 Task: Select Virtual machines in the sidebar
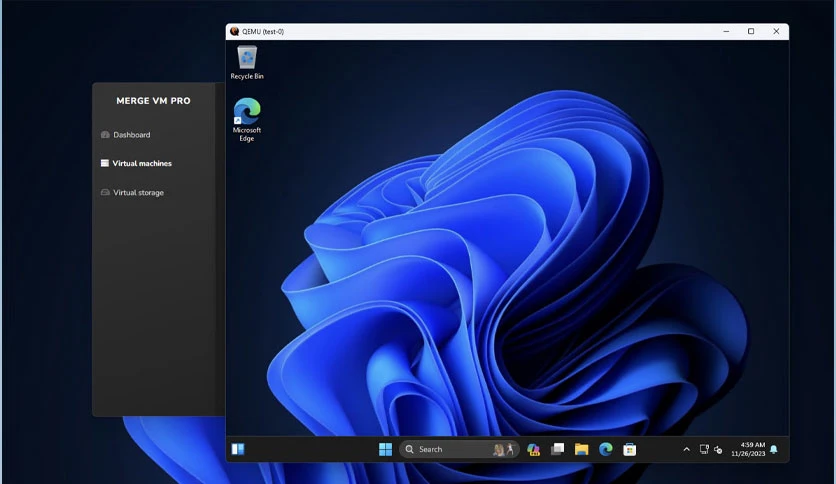[136, 163]
